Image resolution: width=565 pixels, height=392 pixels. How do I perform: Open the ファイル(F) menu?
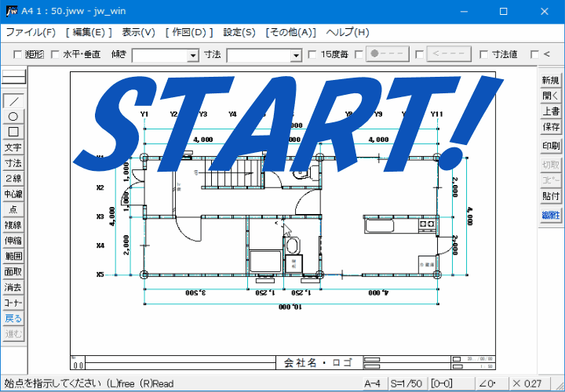(x=31, y=32)
